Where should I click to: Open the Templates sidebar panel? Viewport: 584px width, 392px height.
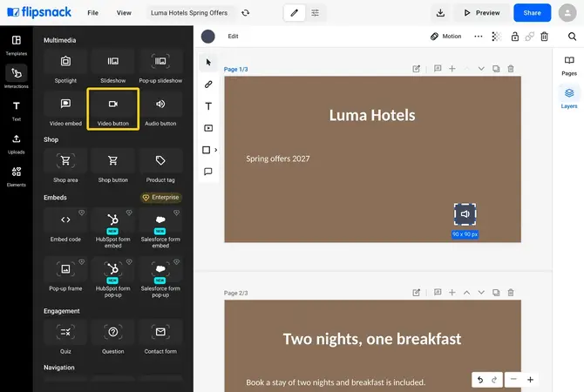tap(17, 45)
